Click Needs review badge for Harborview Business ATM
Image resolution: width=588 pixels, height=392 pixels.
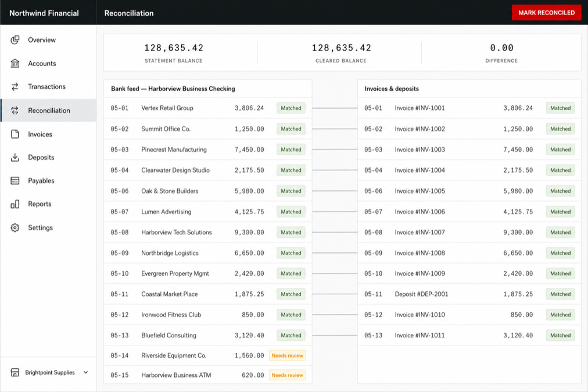[x=287, y=375]
